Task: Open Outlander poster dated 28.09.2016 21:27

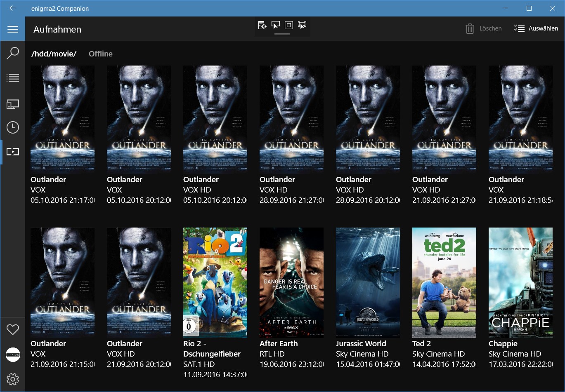Action: click(x=291, y=120)
